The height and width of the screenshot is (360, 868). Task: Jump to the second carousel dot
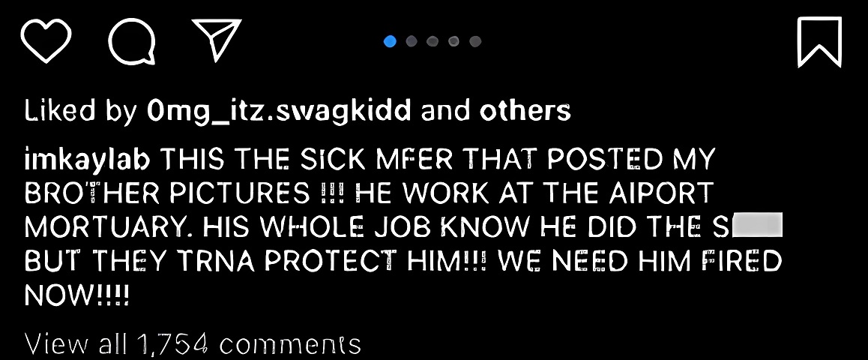tap(412, 41)
